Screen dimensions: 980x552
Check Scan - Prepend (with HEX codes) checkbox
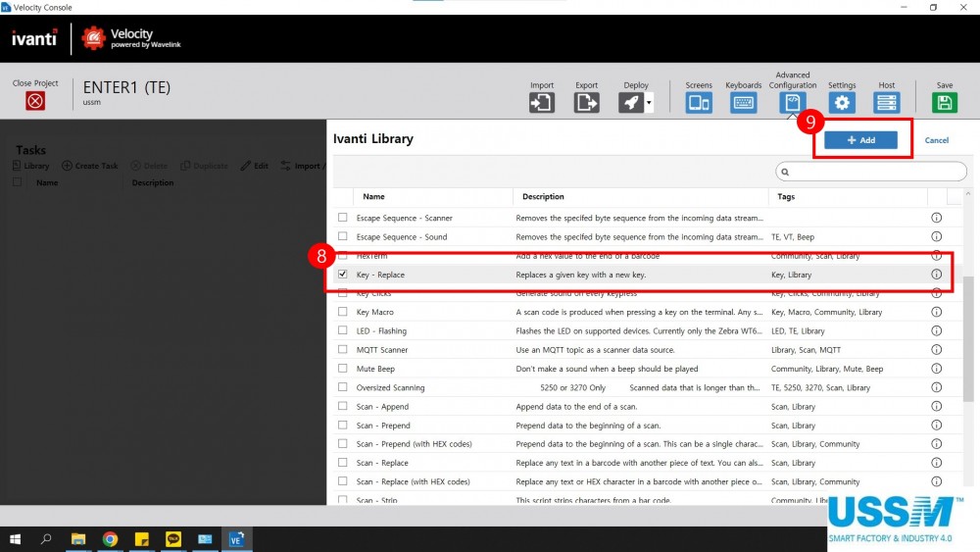342,443
